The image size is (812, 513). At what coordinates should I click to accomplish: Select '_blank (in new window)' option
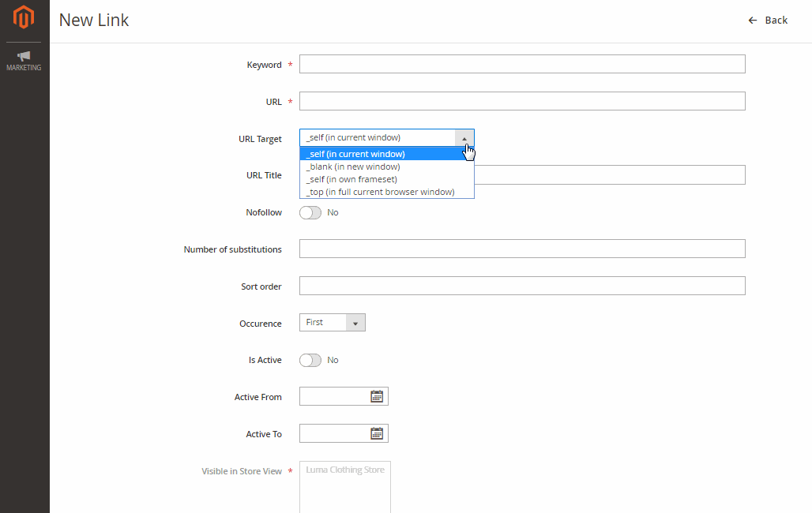click(387, 167)
